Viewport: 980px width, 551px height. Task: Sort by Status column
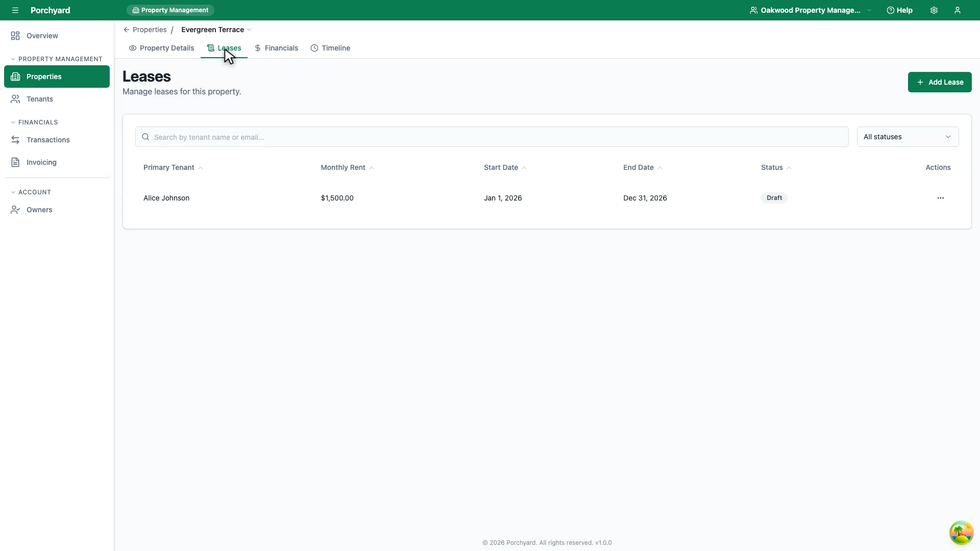776,167
